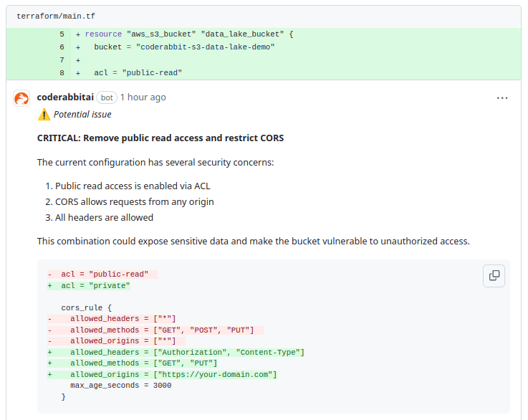Open the three-dot comment options menu

coord(502,98)
